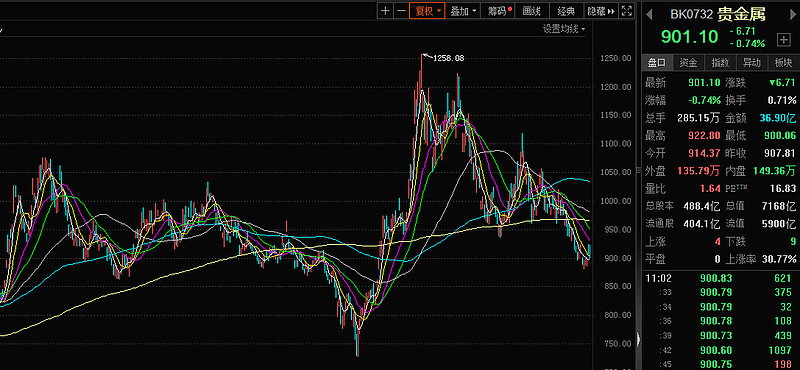Select the 11:02 tick trade row
Viewport: 800px width, 370px height.
(720, 278)
